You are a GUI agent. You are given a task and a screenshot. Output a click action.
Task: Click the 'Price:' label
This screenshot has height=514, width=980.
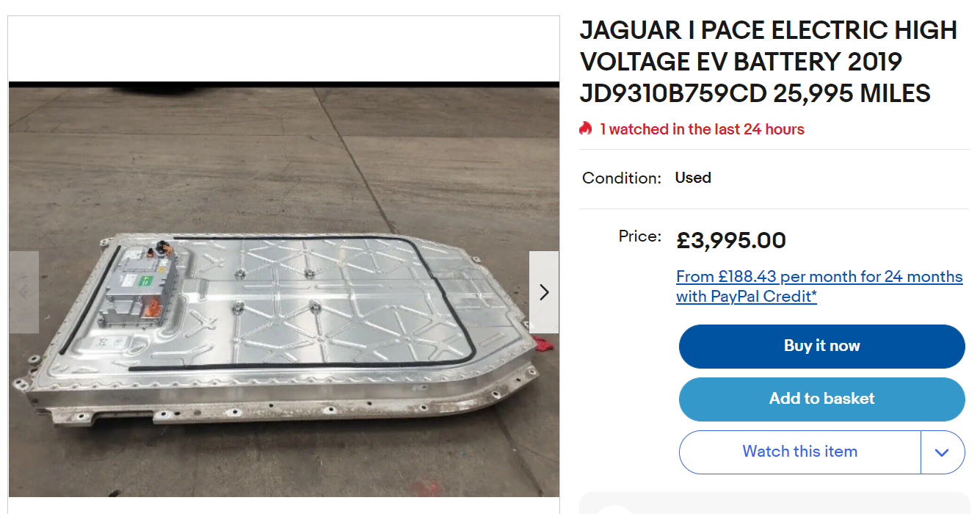coord(639,236)
